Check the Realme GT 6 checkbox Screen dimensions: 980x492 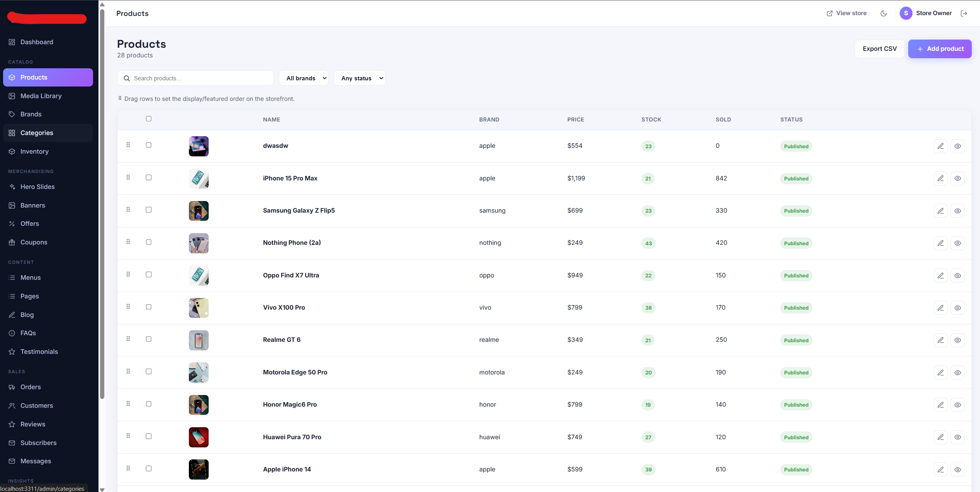(x=149, y=339)
